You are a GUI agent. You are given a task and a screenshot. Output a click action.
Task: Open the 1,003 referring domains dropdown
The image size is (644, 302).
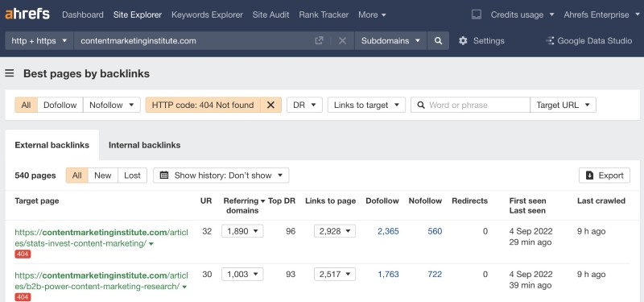242,274
